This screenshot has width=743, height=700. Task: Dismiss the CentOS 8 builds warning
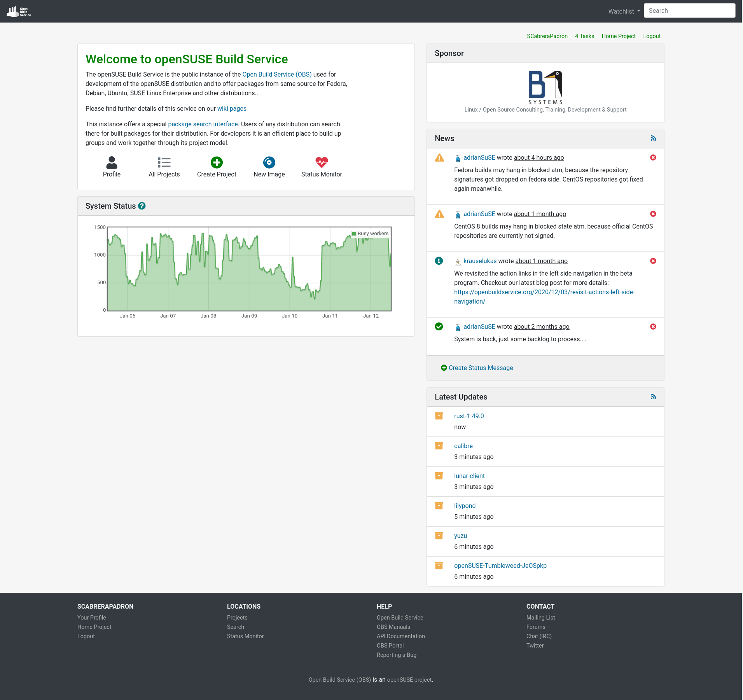click(653, 214)
